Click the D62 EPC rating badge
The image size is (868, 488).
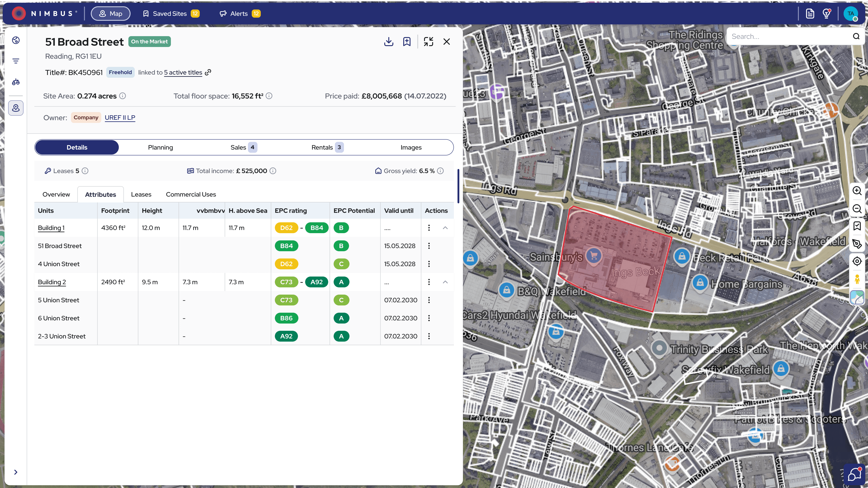point(286,264)
